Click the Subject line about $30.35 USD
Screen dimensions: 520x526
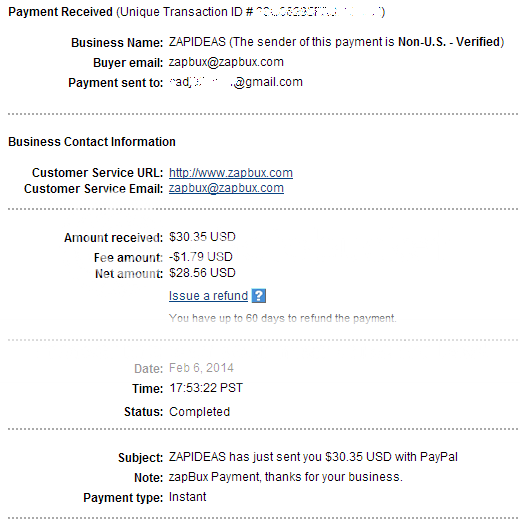click(x=313, y=457)
